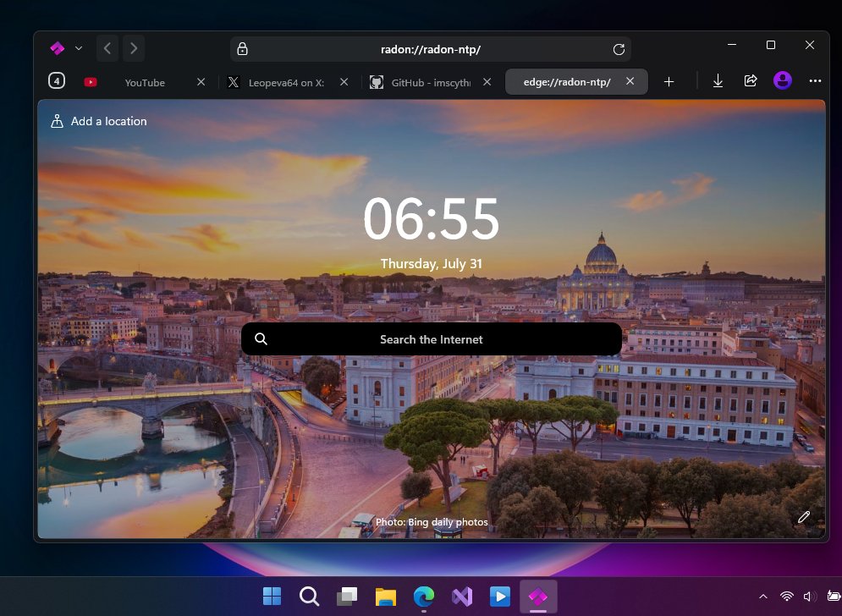
Task: Close the edge://radon-ntp/ tab
Action: click(630, 81)
